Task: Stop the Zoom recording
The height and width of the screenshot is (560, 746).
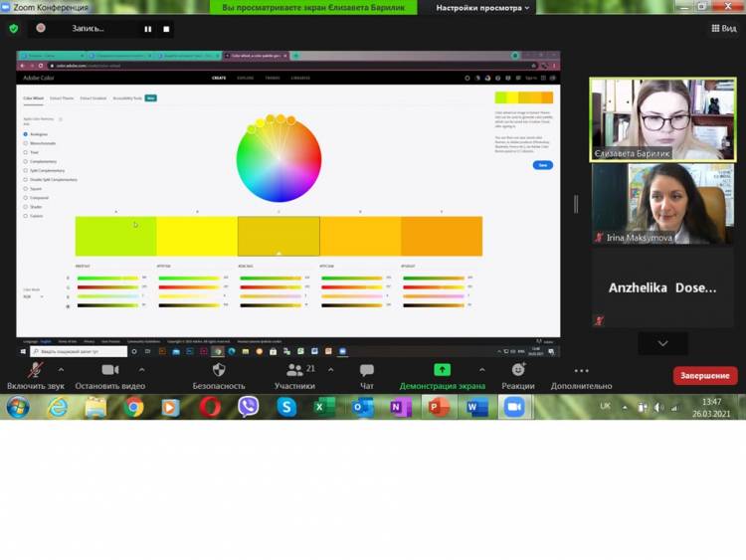Action: [x=166, y=29]
